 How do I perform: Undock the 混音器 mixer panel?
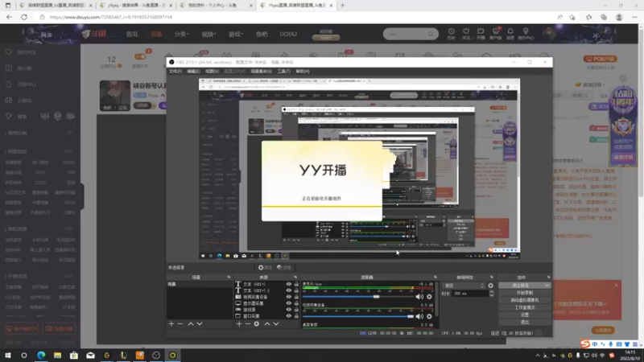(x=436, y=278)
